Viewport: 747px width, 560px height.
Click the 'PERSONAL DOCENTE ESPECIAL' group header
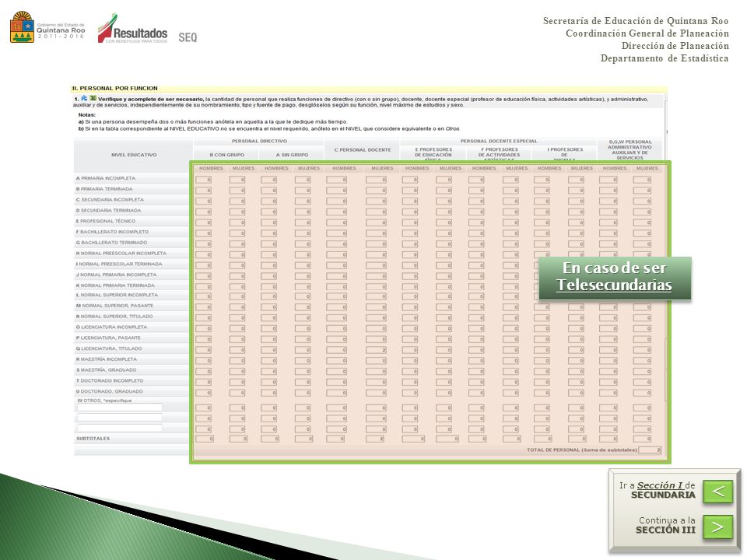pos(499,141)
